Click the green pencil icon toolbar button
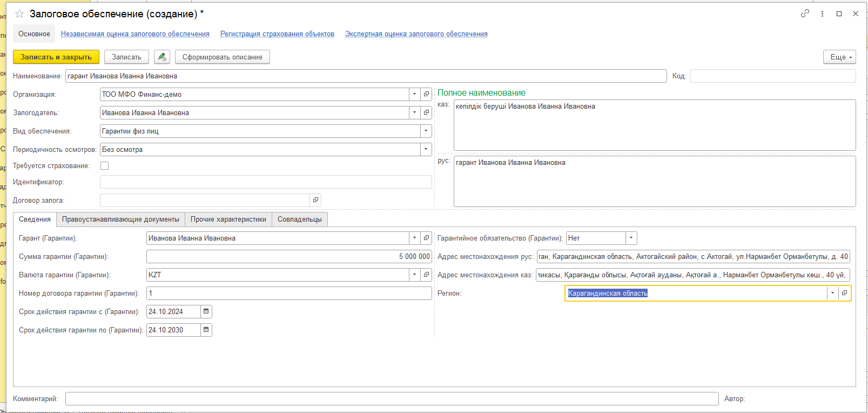The width and height of the screenshot is (868, 413). (162, 57)
